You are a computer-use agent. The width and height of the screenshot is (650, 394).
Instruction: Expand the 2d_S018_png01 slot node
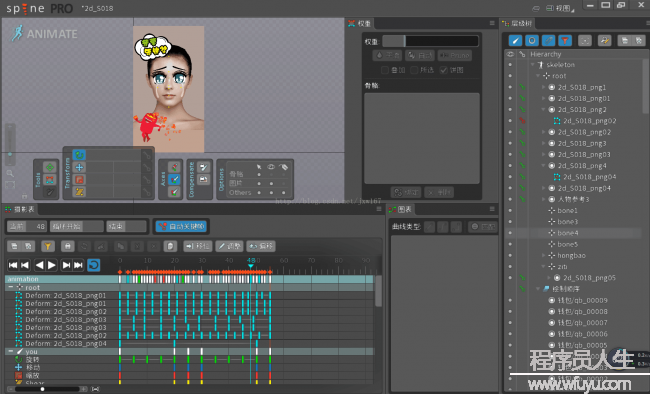pos(543,98)
